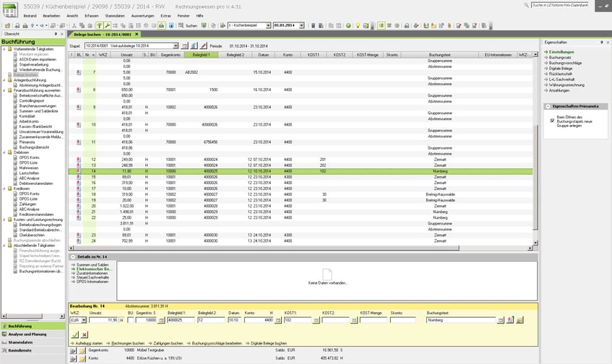Switch to Basisdienste in the bottom navigation
This screenshot has height=364, width=612.
coord(33,350)
